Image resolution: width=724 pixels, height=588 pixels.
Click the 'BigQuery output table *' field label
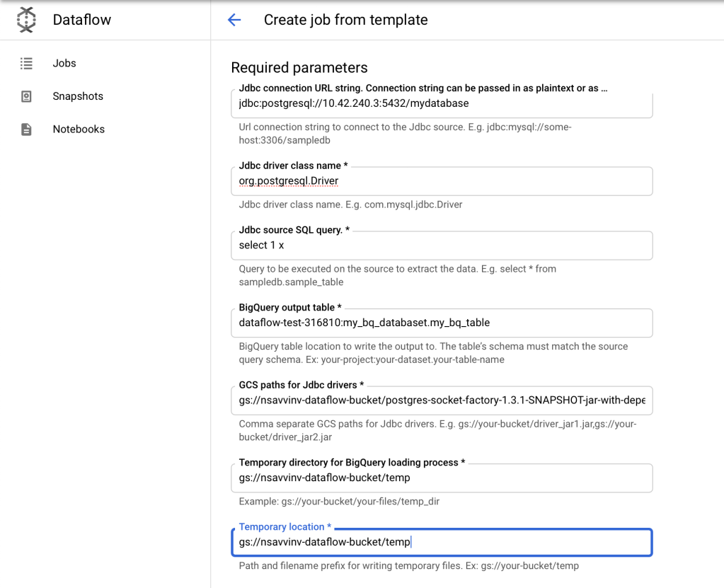coord(290,308)
